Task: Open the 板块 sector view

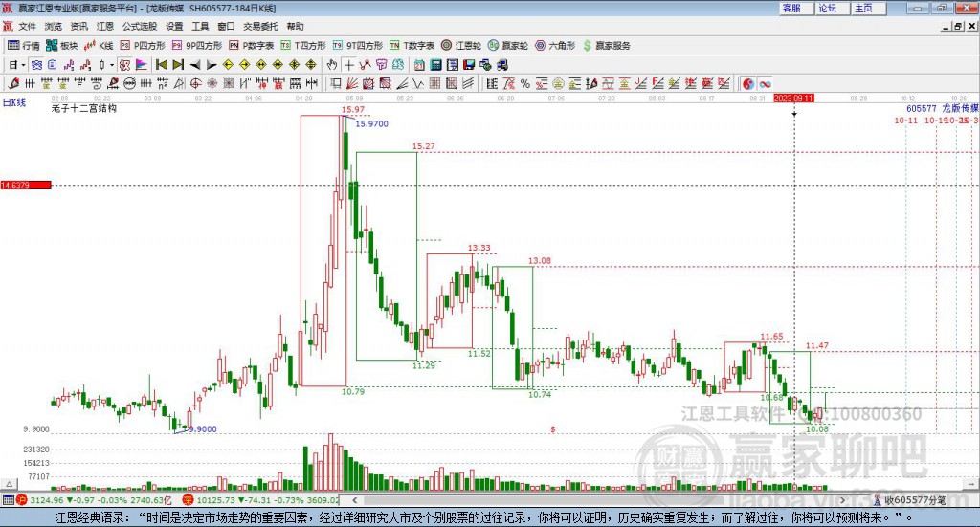Action: tap(61, 46)
